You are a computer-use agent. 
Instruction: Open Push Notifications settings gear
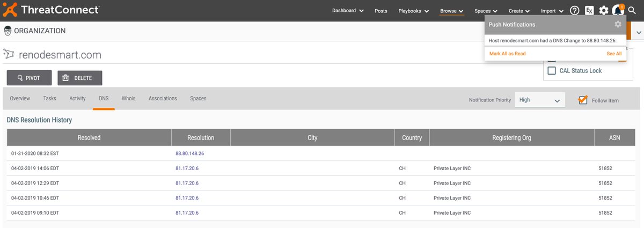tap(618, 25)
